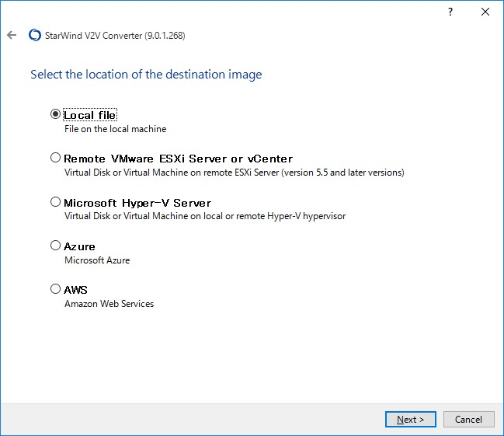Open help with the question mark button

(450, 12)
